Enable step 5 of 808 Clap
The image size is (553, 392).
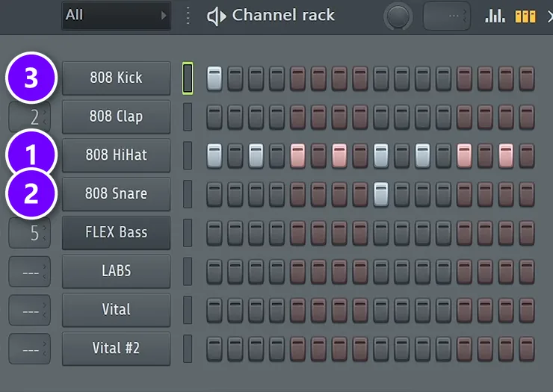297,116
